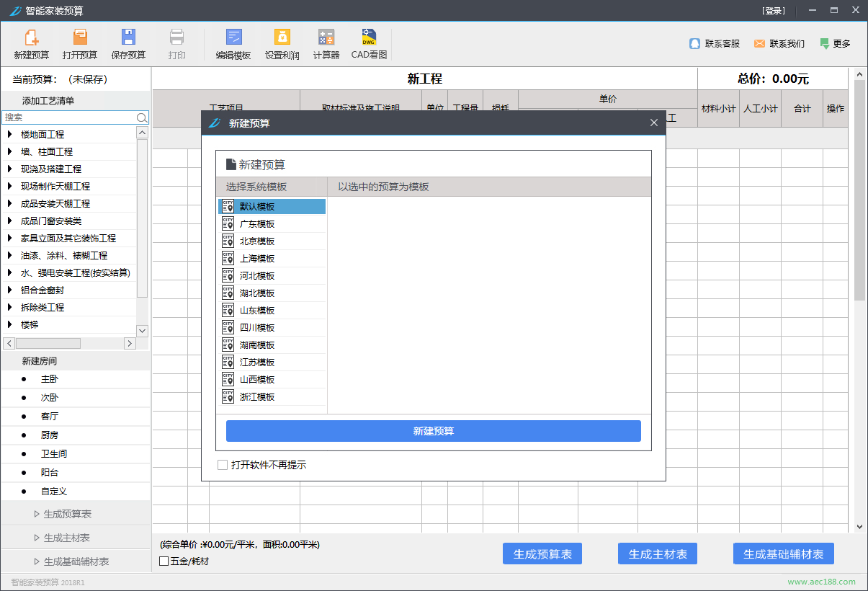Click the blue 新建预算 dialog button

(434, 431)
